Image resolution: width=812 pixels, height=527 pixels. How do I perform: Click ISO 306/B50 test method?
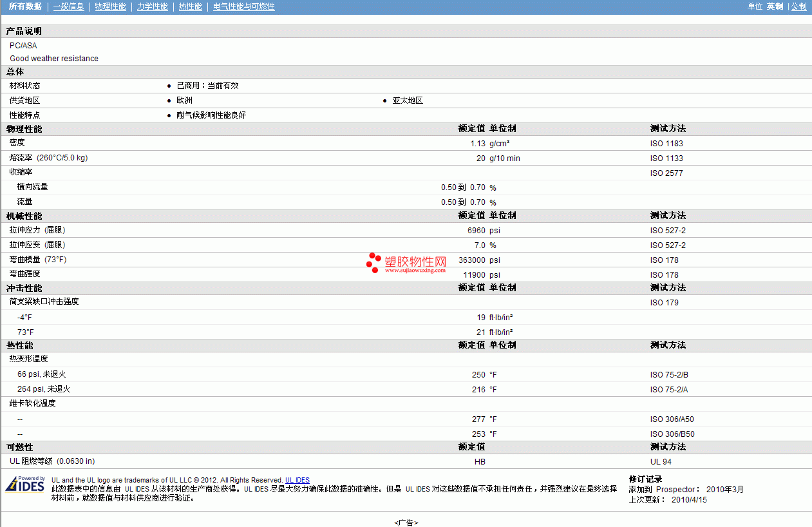672,434
